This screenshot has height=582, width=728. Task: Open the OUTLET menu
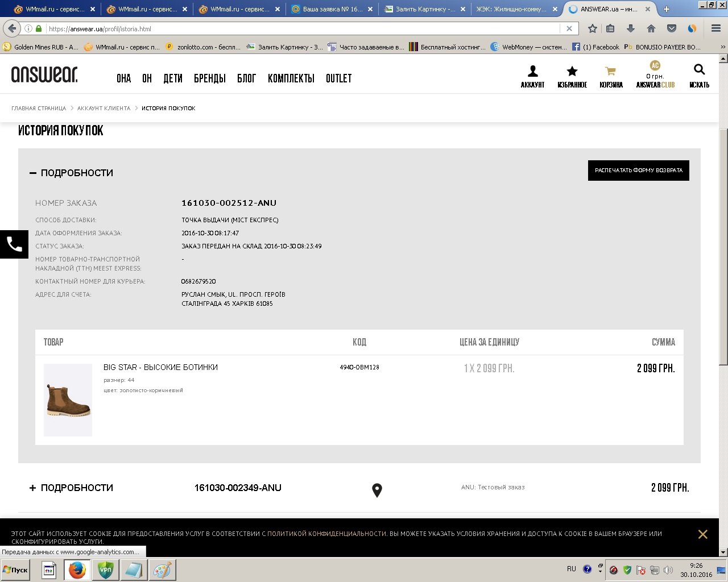click(x=339, y=79)
